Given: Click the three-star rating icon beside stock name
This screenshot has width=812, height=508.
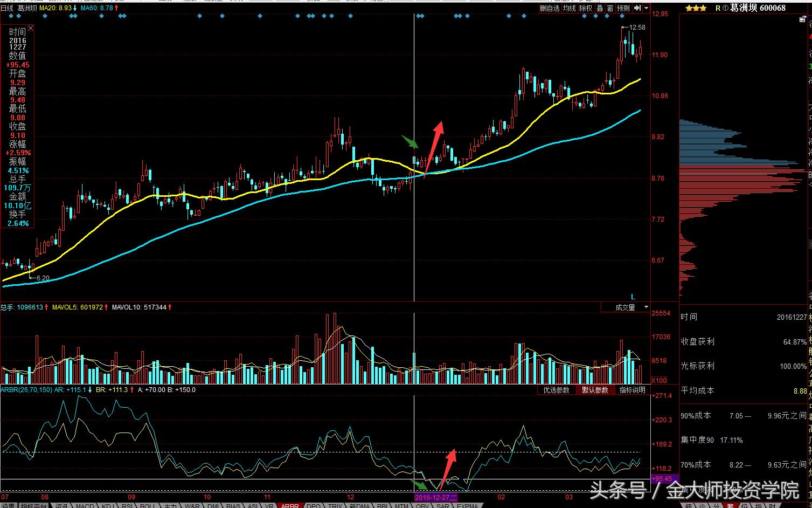Looking at the screenshot, I should coord(696,8).
